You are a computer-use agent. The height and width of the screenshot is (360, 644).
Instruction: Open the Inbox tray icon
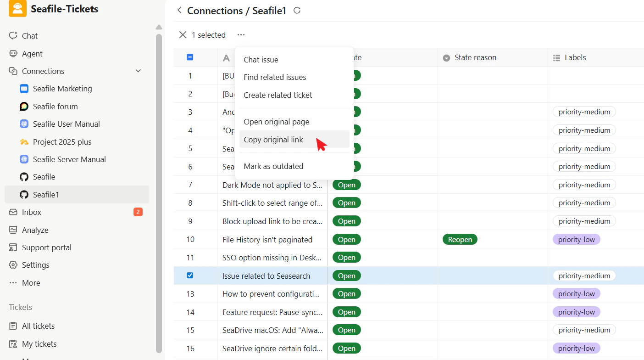click(x=13, y=212)
